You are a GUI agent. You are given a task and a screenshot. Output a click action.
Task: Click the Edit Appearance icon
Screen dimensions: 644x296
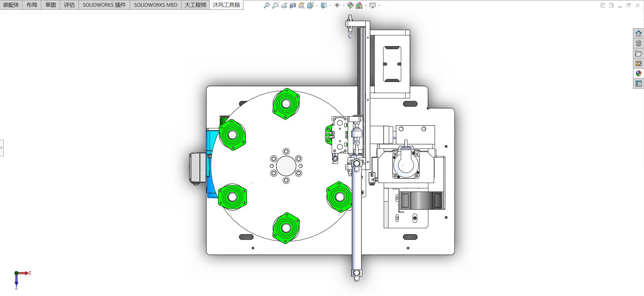[x=351, y=5]
